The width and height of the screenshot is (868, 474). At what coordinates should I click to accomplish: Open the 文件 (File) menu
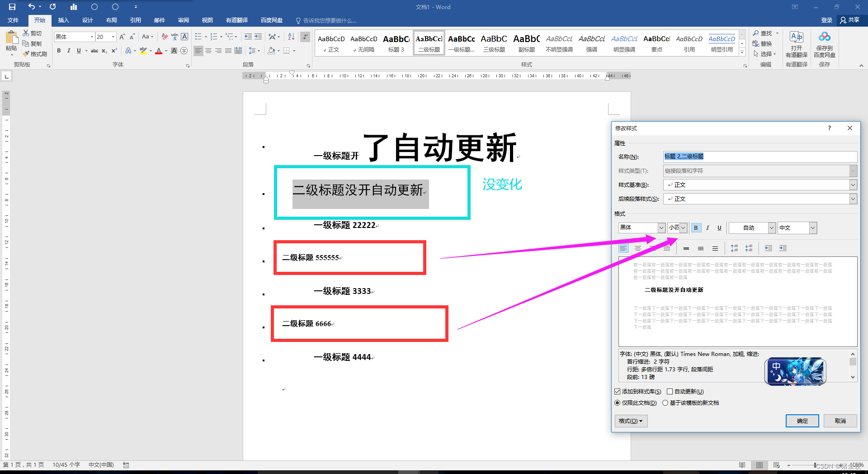(x=13, y=20)
